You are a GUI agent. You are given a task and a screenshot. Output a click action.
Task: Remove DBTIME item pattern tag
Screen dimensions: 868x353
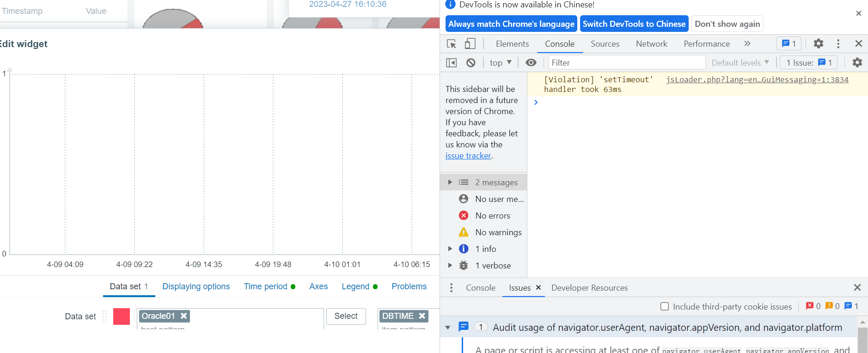tap(422, 316)
